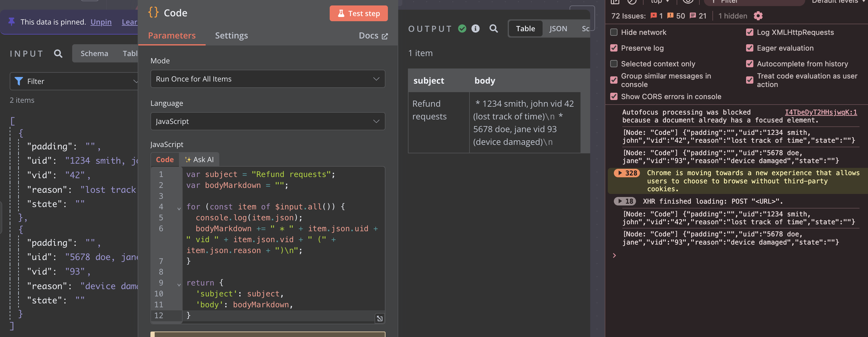Image resolution: width=868 pixels, height=337 pixels.
Task: Expand the 328 grouped Chrome cookie warnings
Action: (x=626, y=173)
